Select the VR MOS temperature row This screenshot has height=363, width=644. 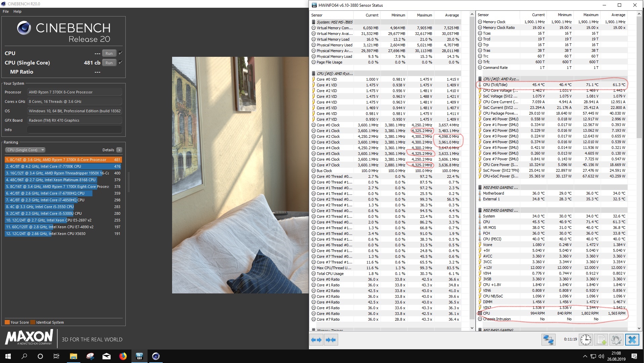click(552, 228)
